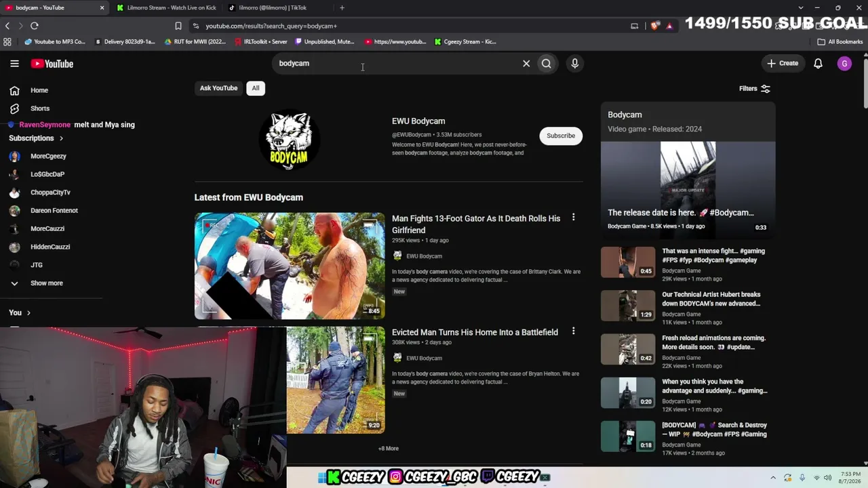868x488 pixels.
Task: Open the Lo$GbcDaP subscription avatar
Action: tap(14, 174)
